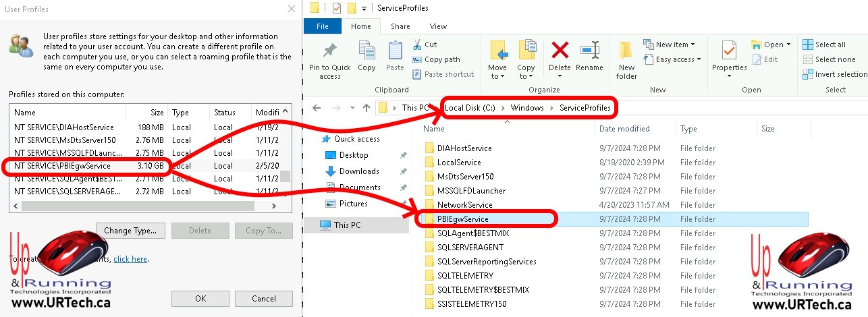Image resolution: width=868 pixels, height=317 pixels.
Task: Click the Rename icon in Organize group
Action: [x=589, y=51]
